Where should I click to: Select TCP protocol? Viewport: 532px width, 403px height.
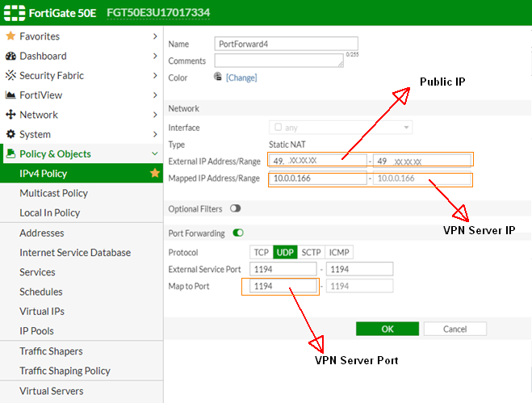tap(262, 252)
